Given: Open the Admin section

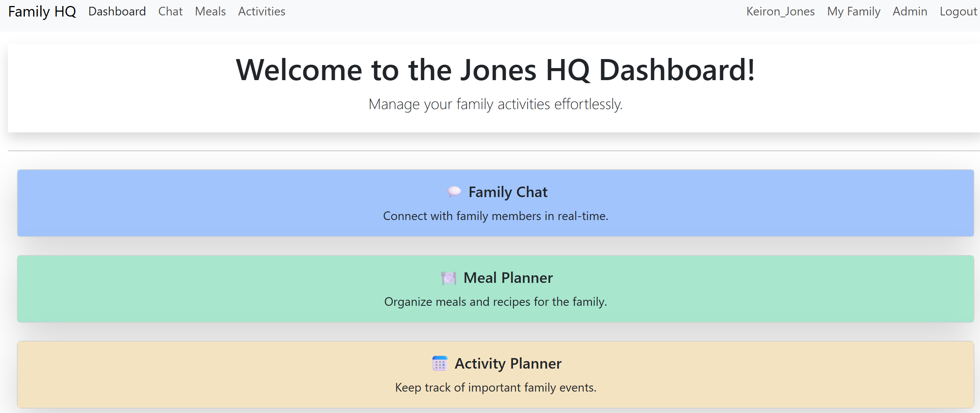Looking at the screenshot, I should click(910, 11).
